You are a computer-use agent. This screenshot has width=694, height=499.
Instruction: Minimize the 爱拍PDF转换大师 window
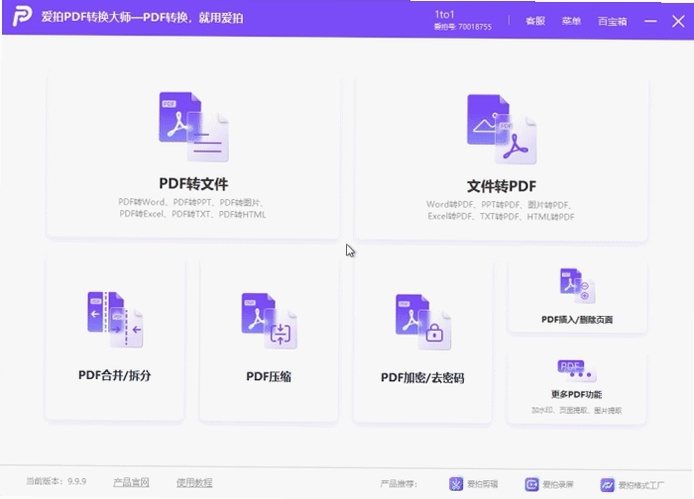(650, 21)
